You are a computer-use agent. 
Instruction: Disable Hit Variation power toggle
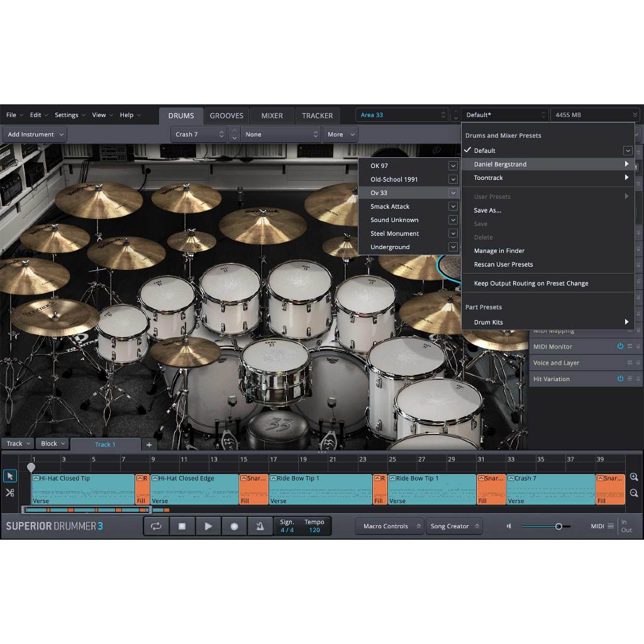[x=620, y=379]
